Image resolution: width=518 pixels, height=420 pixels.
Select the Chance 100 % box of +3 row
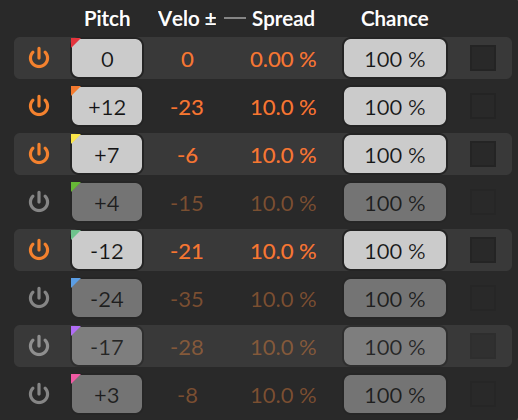(x=395, y=394)
